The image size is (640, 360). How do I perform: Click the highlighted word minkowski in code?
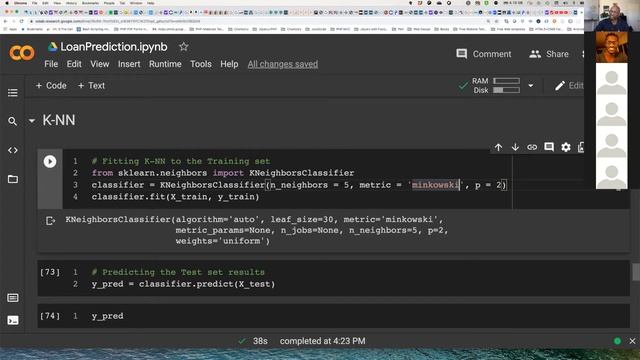point(435,185)
